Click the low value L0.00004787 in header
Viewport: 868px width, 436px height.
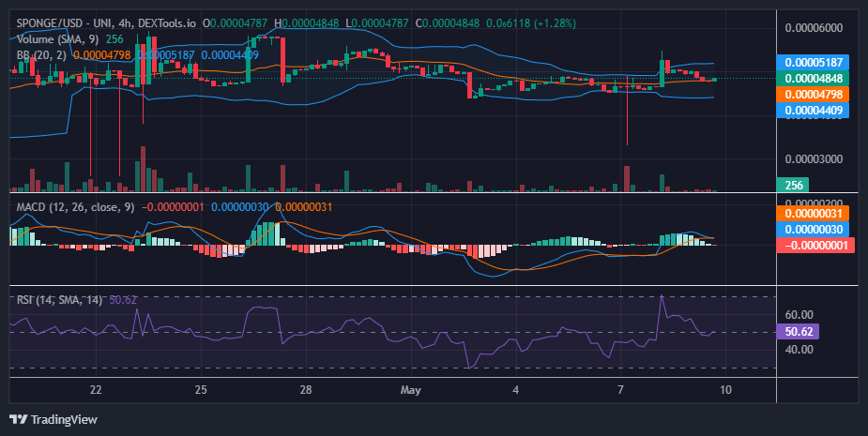pyautogui.click(x=377, y=23)
